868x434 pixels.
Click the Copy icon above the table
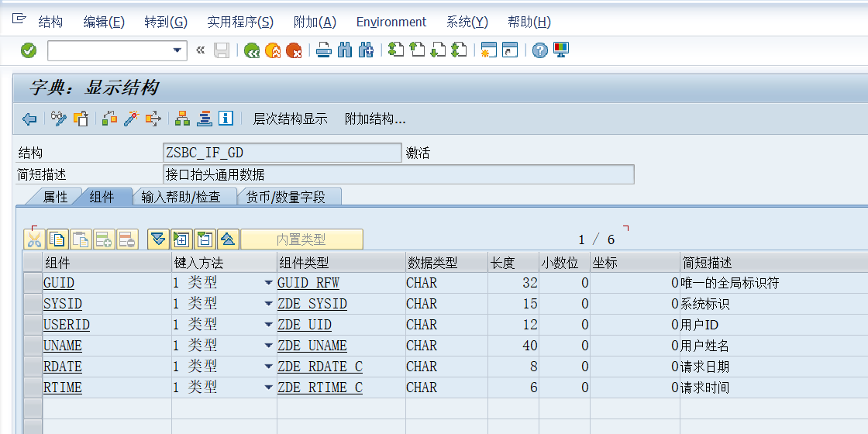[57, 239]
